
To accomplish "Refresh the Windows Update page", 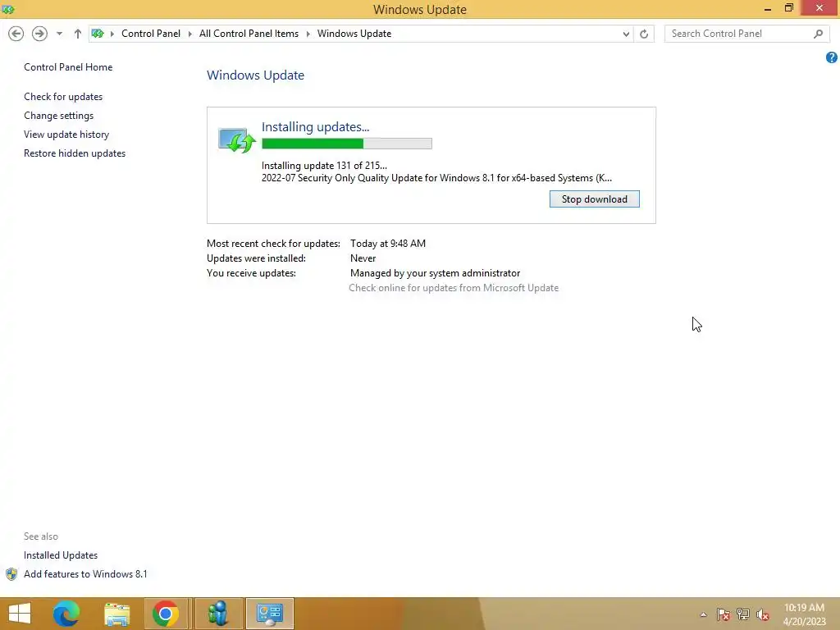I will 644,34.
